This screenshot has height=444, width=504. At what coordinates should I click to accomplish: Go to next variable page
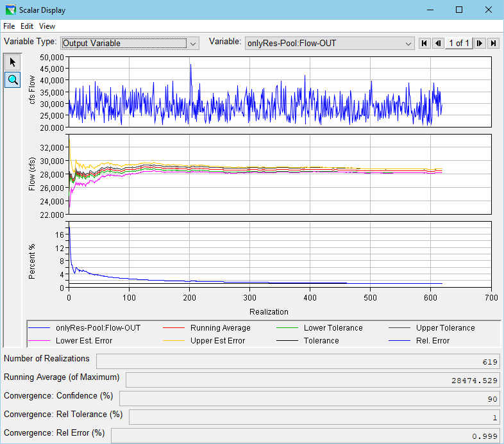click(480, 43)
